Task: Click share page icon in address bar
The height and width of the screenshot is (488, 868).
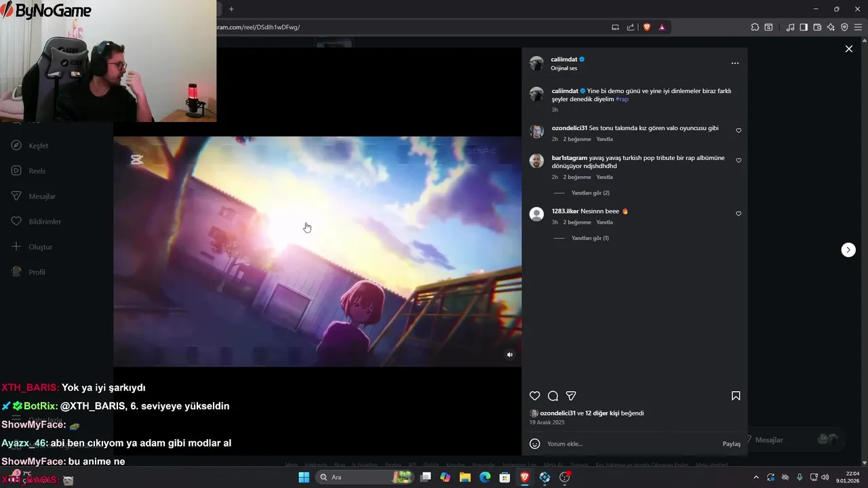Action: point(631,27)
